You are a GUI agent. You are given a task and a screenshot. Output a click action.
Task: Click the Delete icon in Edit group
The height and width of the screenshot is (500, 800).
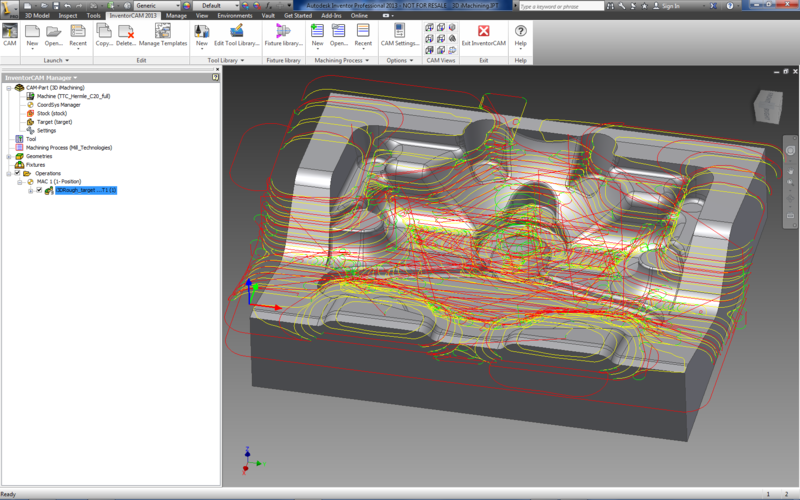click(126, 33)
